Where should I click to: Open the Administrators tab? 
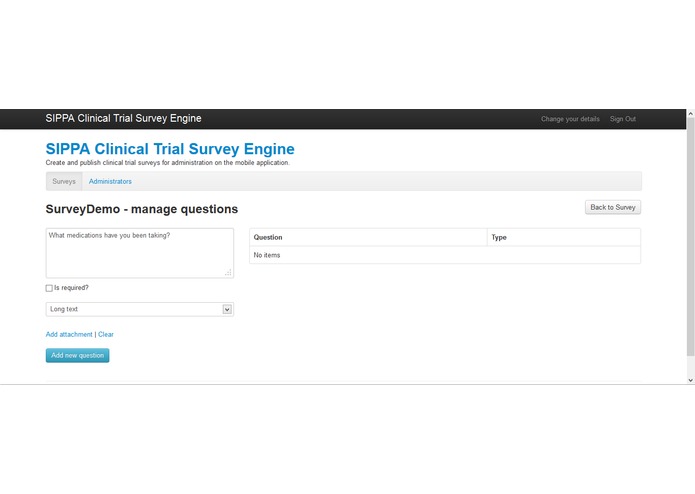pos(110,182)
